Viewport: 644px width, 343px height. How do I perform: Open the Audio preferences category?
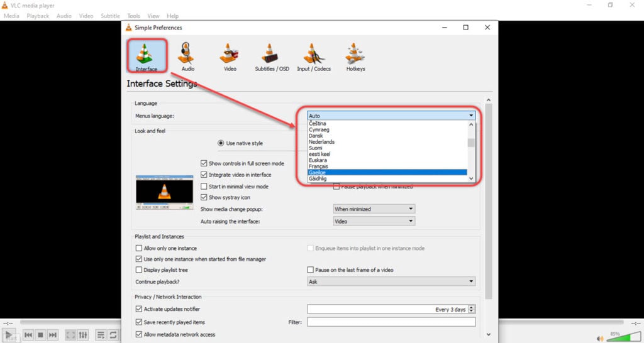[x=187, y=57]
